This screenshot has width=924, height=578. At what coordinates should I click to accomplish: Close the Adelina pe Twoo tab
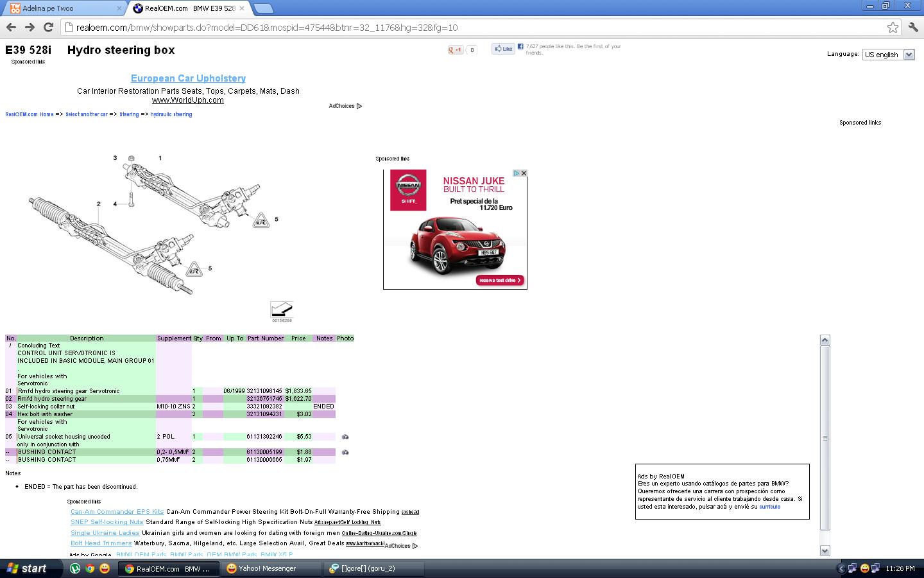click(119, 8)
